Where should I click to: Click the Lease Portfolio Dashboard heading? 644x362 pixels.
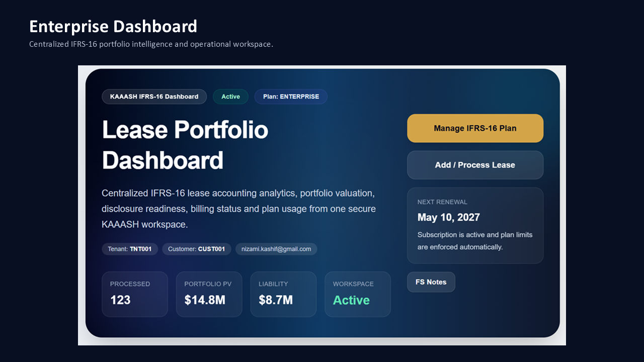coord(185,145)
